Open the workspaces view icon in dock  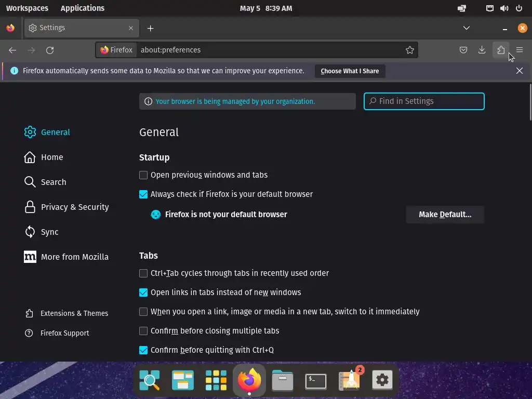[182, 380]
